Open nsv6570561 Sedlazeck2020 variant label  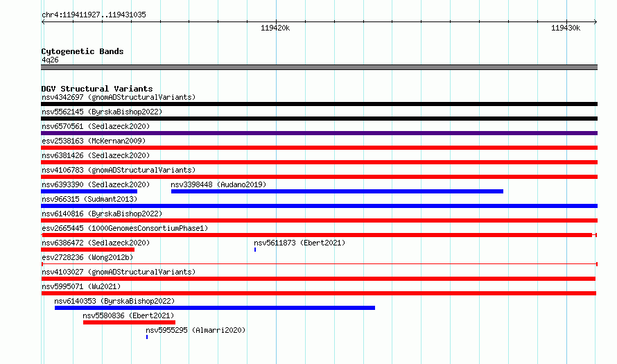pyautogui.click(x=96, y=126)
